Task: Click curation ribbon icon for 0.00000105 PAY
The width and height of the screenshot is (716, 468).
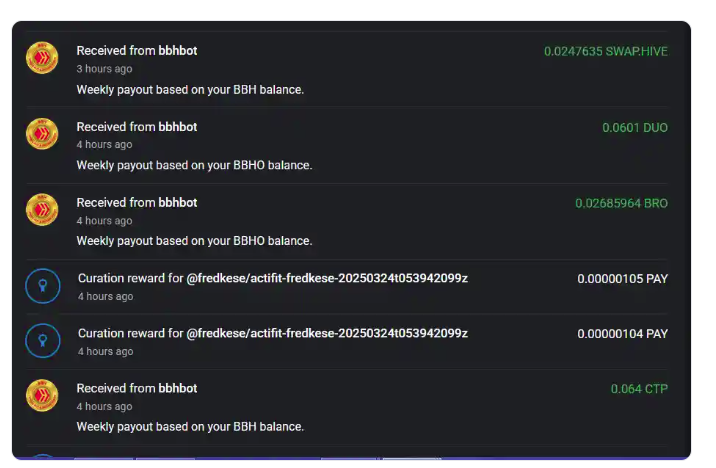Action: 42,286
